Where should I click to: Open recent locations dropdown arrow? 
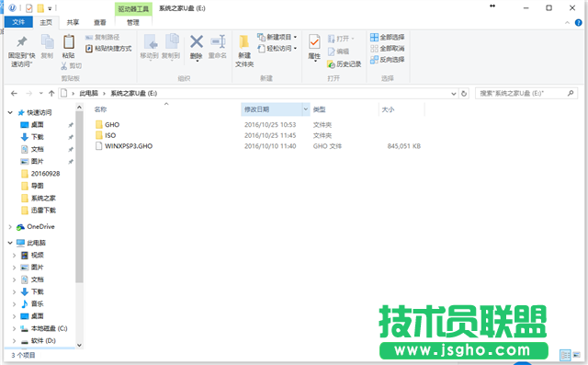pos(40,94)
